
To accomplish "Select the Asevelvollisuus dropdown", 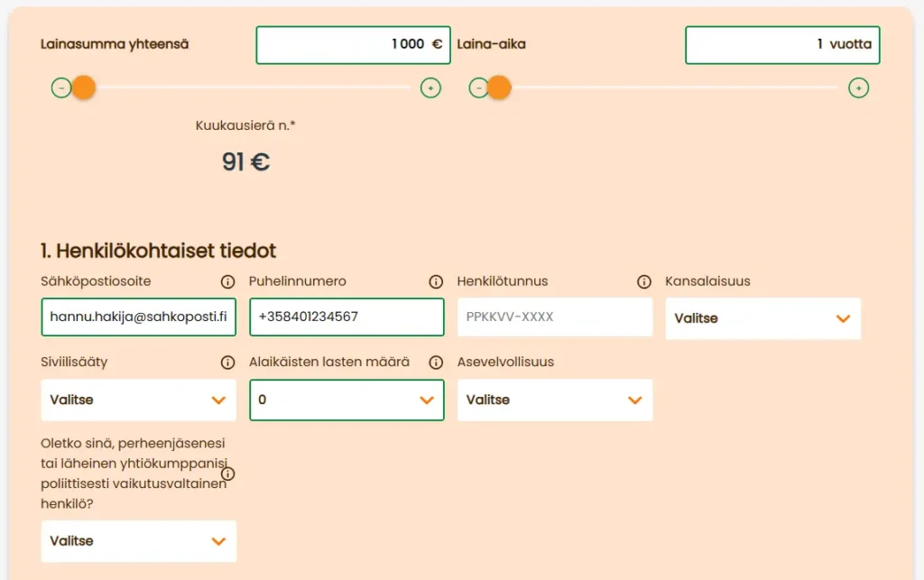I will tap(554, 400).
